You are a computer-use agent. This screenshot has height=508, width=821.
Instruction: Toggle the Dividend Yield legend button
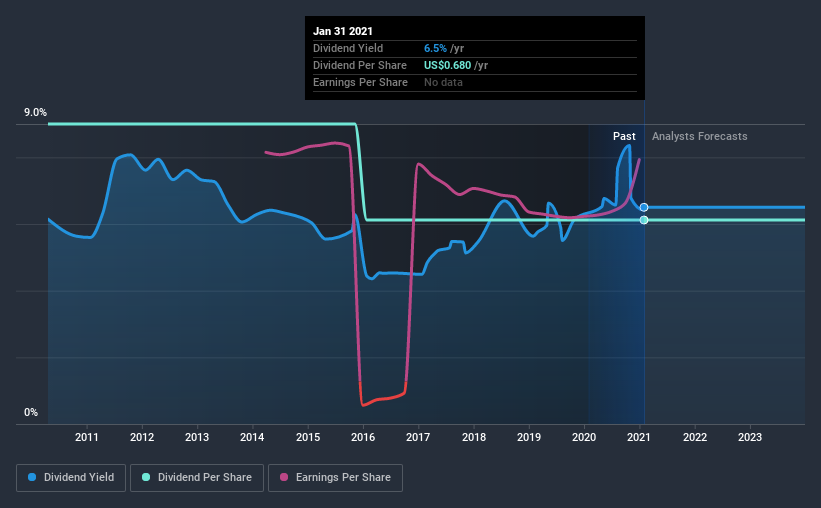[71, 478]
